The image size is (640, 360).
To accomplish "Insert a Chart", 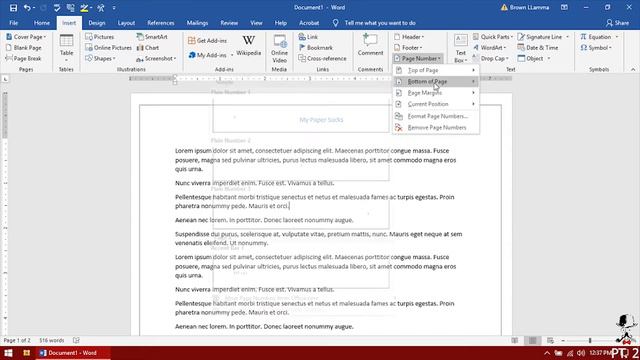I will pos(148,47).
